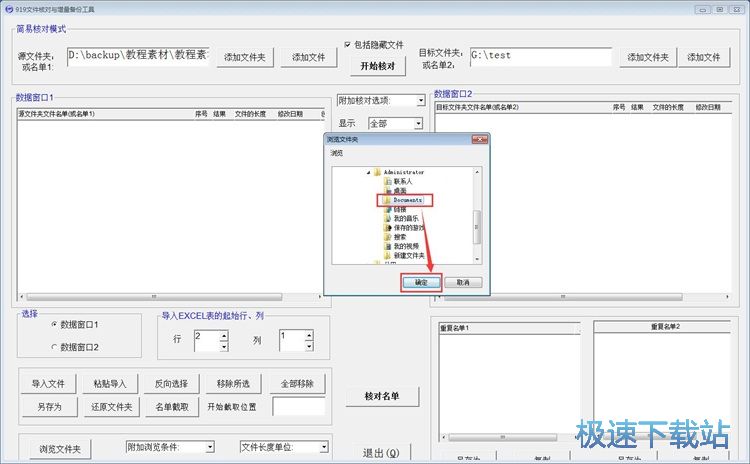Click the 还原文件夹 button

point(111,407)
